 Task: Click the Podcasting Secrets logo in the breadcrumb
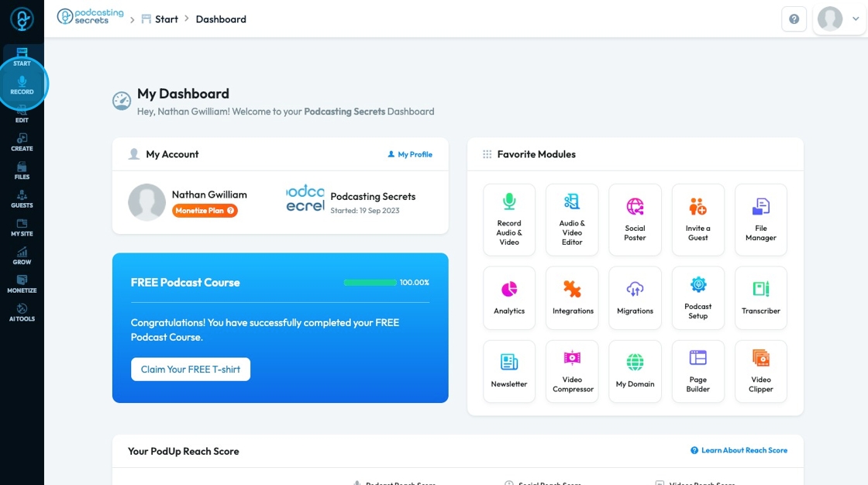pos(90,16)
